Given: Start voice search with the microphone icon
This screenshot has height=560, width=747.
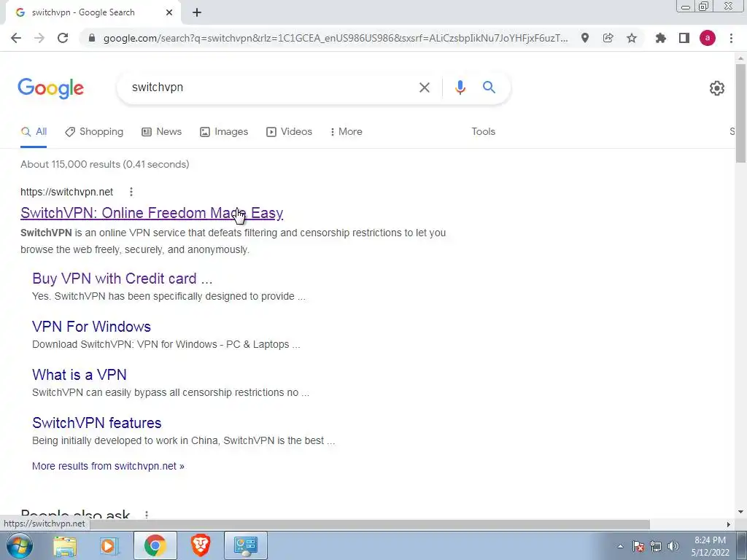Looking at the screenshot, I should tap(460, 87).
